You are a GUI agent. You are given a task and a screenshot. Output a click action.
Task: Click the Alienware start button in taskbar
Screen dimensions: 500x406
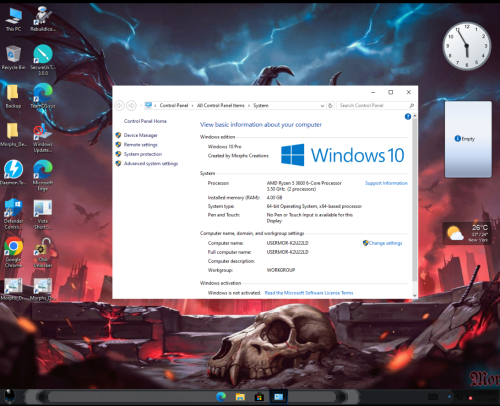pyautogui.click(x=10, y=397)
